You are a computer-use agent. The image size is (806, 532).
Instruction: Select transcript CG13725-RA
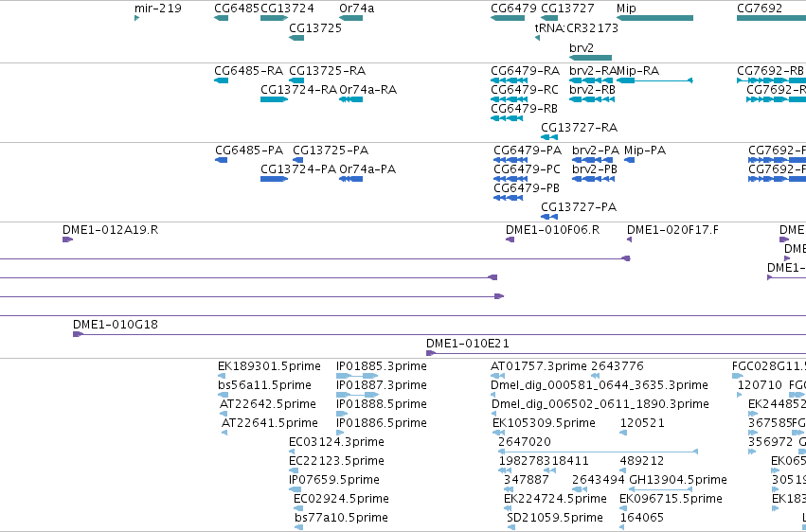[328, 71]
